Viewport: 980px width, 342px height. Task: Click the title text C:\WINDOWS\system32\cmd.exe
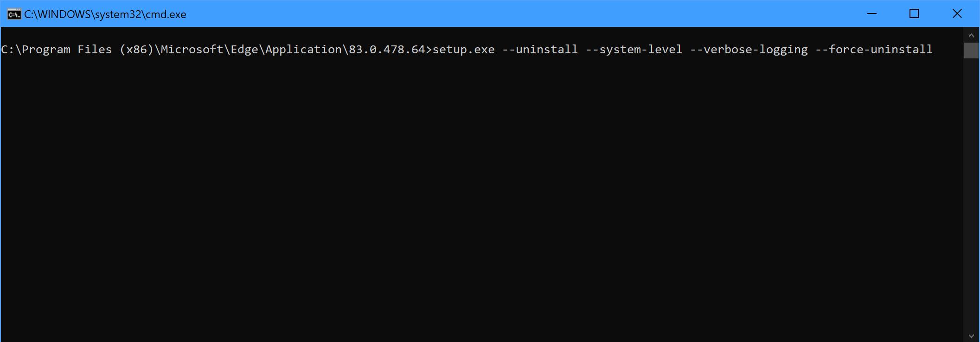[x=104, y=14]
